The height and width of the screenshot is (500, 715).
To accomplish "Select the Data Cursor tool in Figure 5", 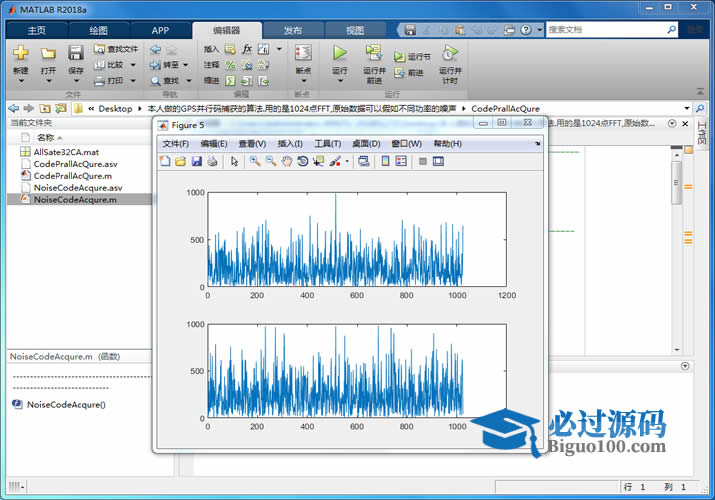I will 318,161.
